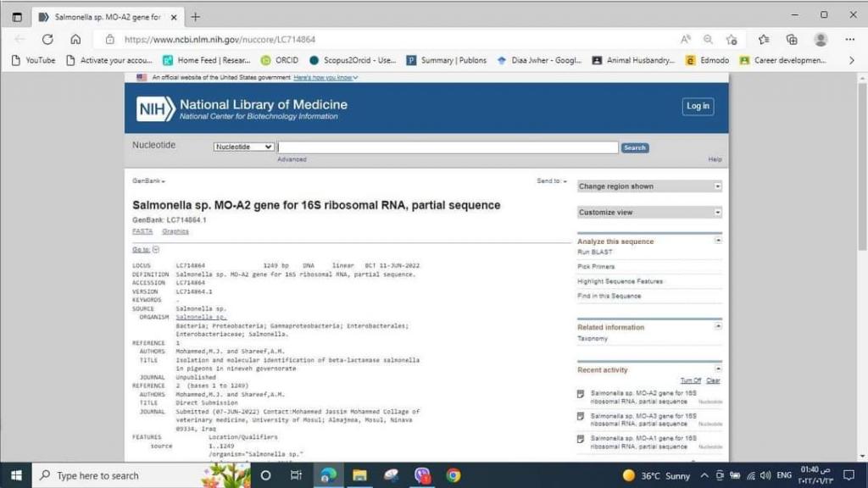
Task: Select the Salmonella sp. MO-A2 browser tab
Action: 100,17
